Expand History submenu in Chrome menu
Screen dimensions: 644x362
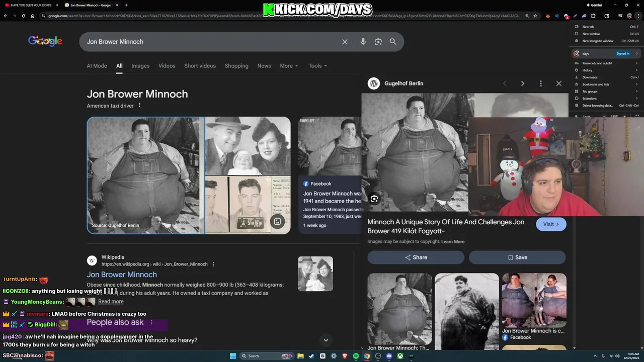[x=606, y=70]
